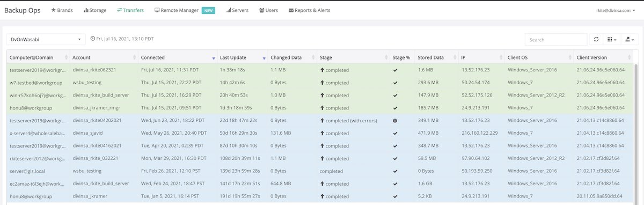The height and width of the screenshot is (205, 644).
Task: Go to the Storage menu
Action: (95, 10)
